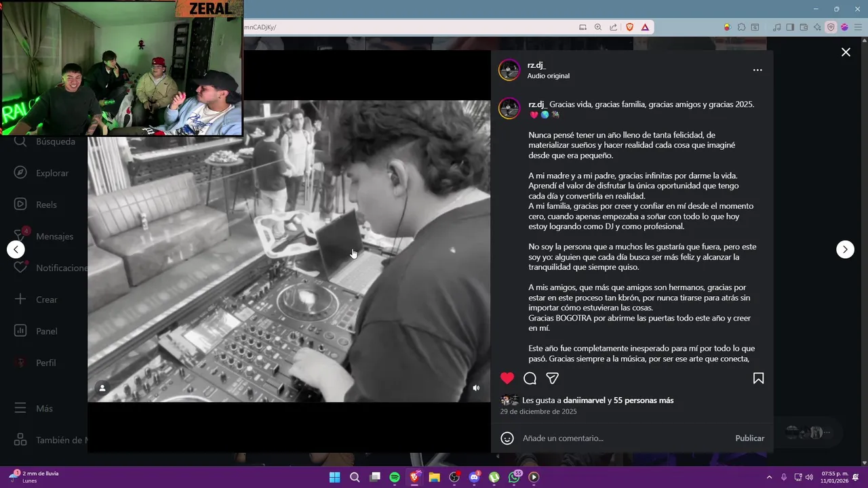Open the weather widget '2 mm de lluvia'

[x=34, y=477]
